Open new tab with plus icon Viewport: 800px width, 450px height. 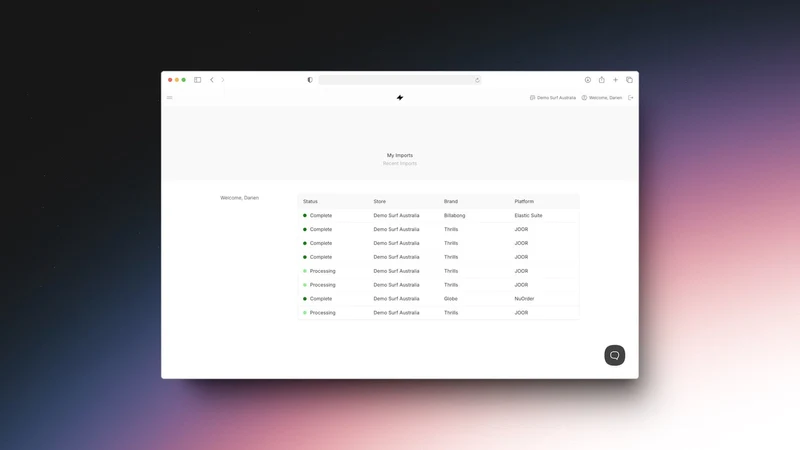click(x=615, y=80)
